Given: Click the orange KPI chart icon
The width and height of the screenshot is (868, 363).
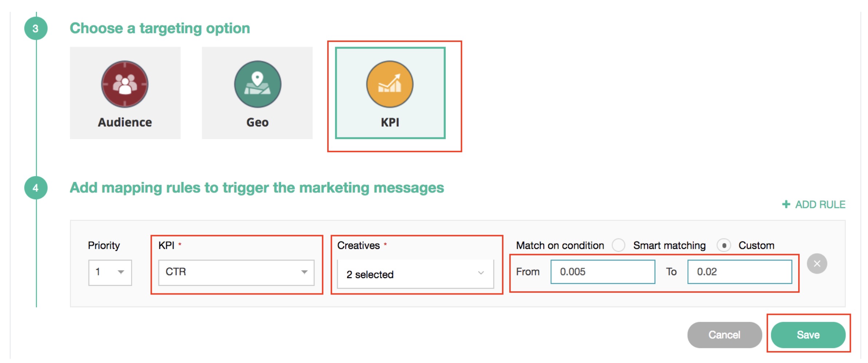Looking at the screenshot, I should [x=390, y=84].
